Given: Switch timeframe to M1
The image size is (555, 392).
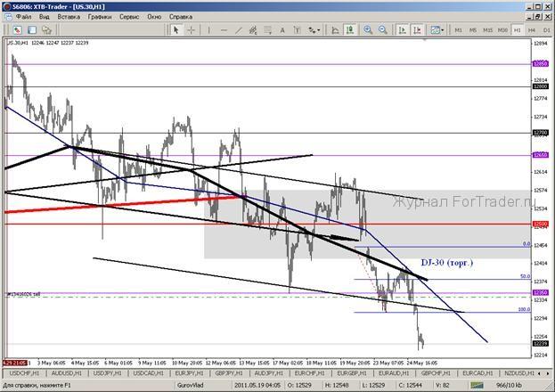Looking at the screenshot, I should 459,30.
